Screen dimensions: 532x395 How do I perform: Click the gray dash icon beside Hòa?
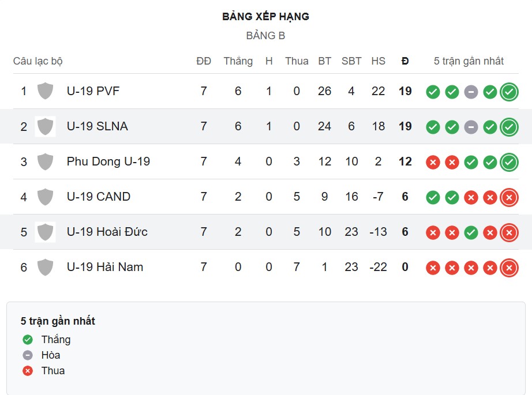coord(27,355)
